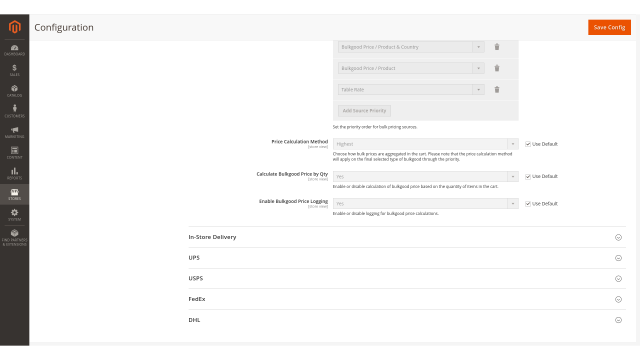Viewport: 640px width, 360px height.
Task: Click the Enable Bulkgood Price Logging label
Action: [293, 201]
